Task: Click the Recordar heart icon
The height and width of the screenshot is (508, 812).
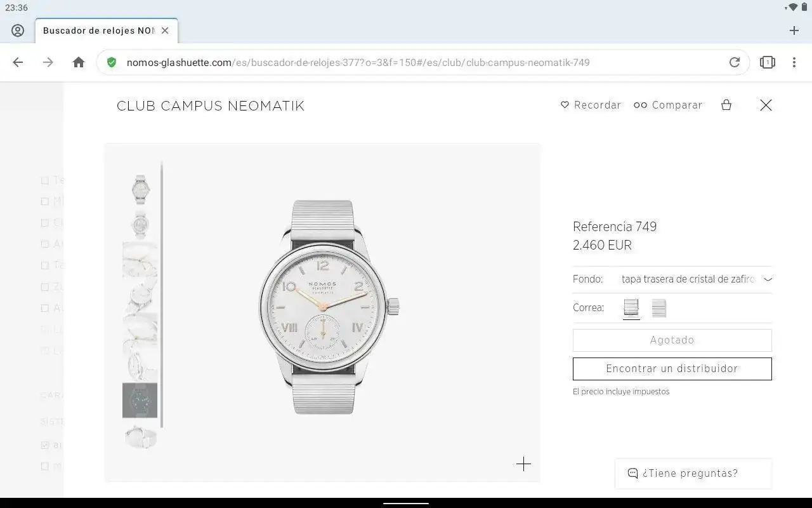Action: point(565,105)
